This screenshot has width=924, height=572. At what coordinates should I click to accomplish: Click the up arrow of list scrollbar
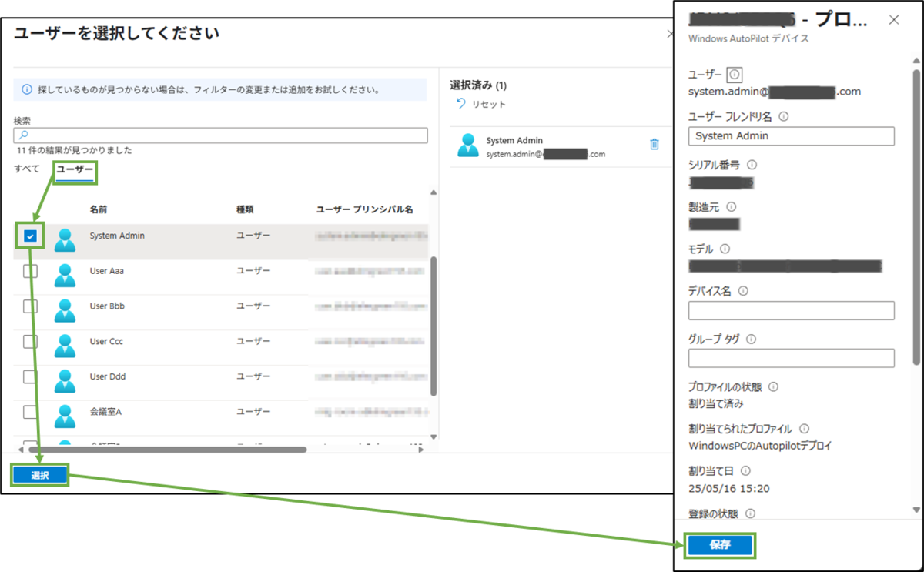(433, 192)
